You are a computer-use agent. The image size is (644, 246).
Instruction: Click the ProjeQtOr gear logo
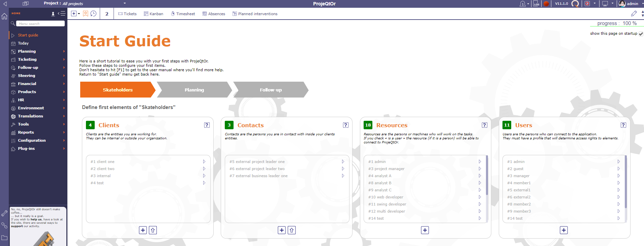[575, 4]
